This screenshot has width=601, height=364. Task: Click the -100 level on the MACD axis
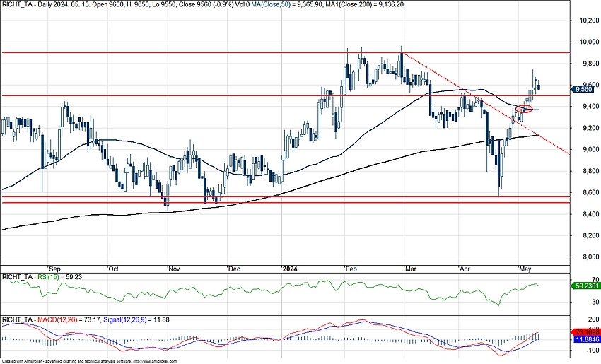pos(593,350)
